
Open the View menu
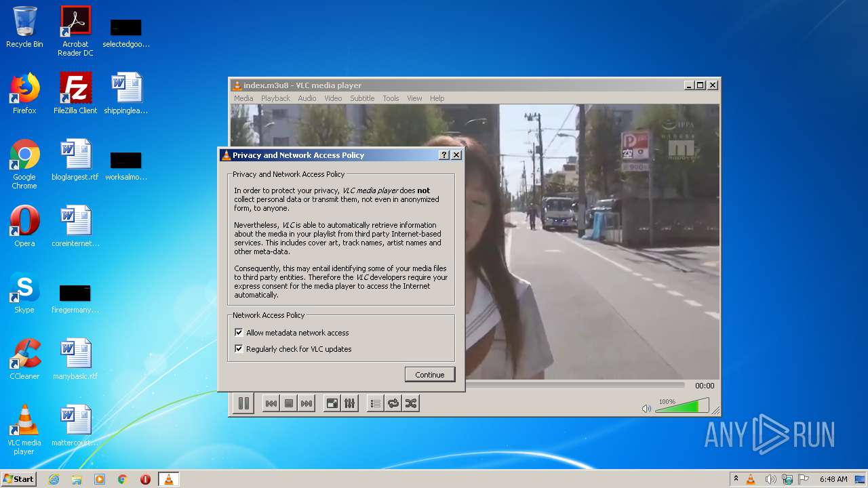click(x=414, y=98)
